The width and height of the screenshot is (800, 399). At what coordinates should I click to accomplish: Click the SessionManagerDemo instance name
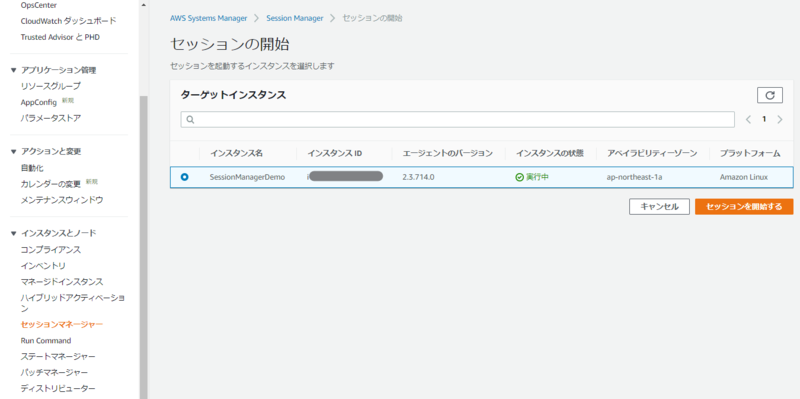click(247, 178)
